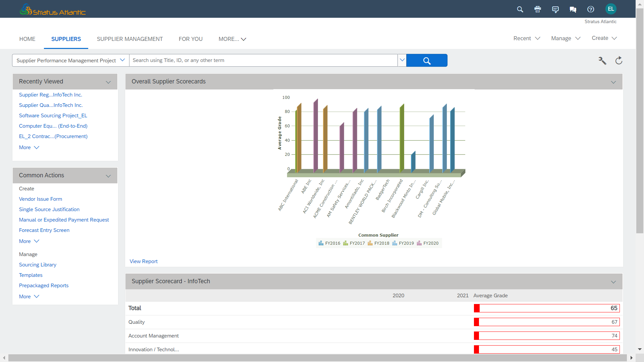Click the Average Grade column header
This screenshot has height=362, width=644.
tap(490, 296)
